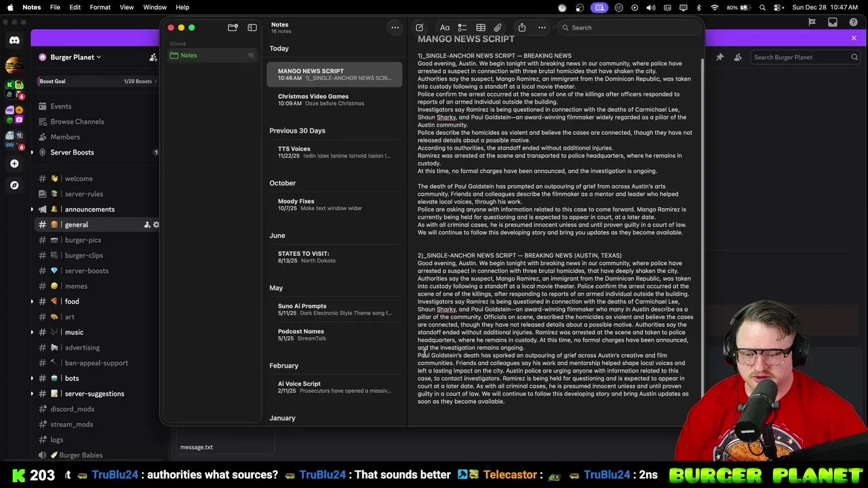
Task: Open the Edit menu
Action: (x=75, y=7)
